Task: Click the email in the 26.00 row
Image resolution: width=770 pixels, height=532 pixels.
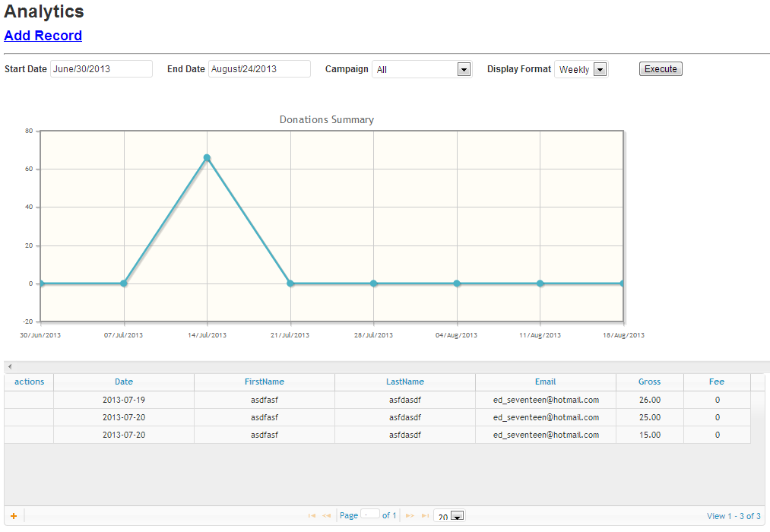Action: click(546, 400)
